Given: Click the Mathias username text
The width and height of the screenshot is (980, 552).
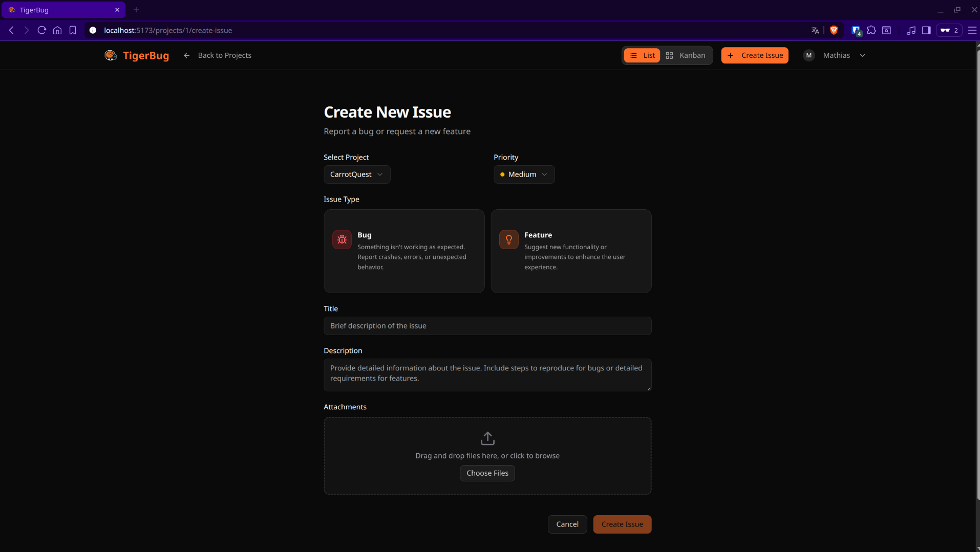Looking at the screenshot, I should [836, 55].
